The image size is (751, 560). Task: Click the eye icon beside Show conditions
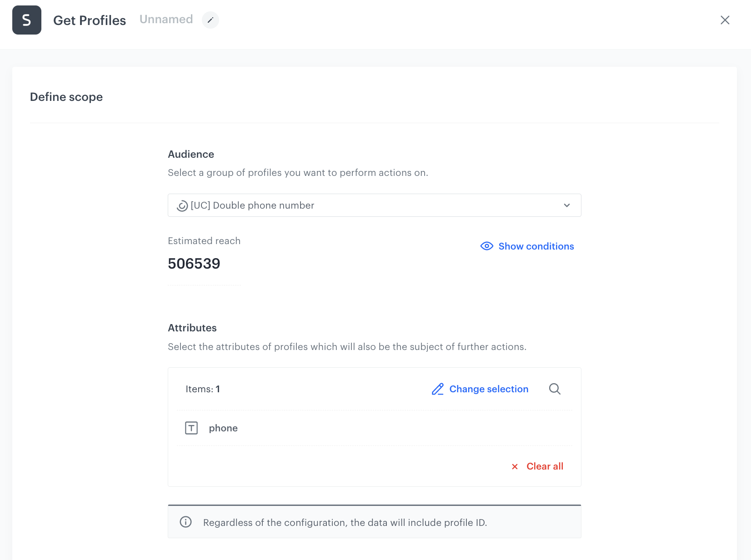(x=486, y=246)
